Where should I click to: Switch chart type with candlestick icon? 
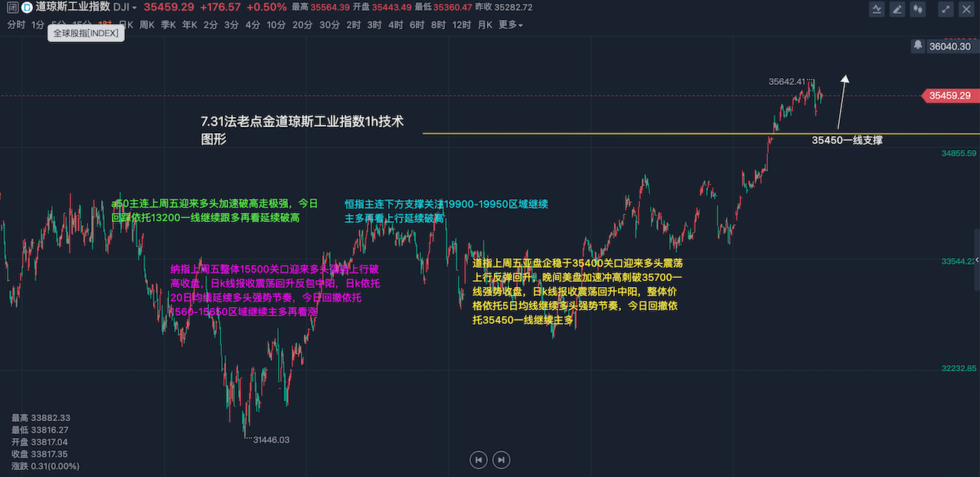tap(917, 9)
